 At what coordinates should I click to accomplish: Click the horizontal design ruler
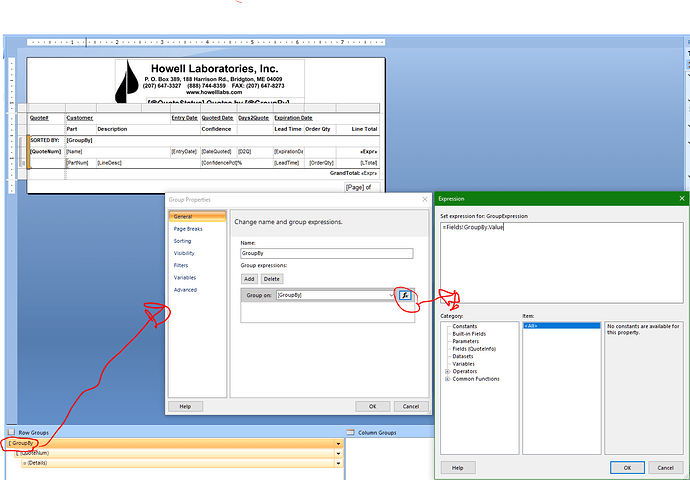206,42
